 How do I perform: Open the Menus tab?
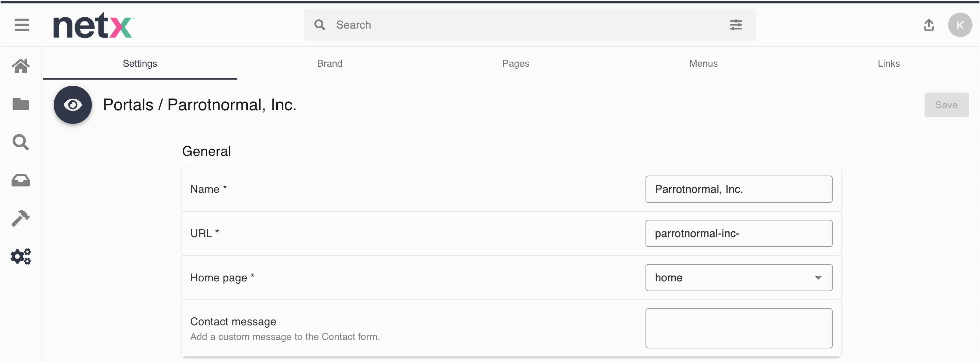tap(703, 64)
